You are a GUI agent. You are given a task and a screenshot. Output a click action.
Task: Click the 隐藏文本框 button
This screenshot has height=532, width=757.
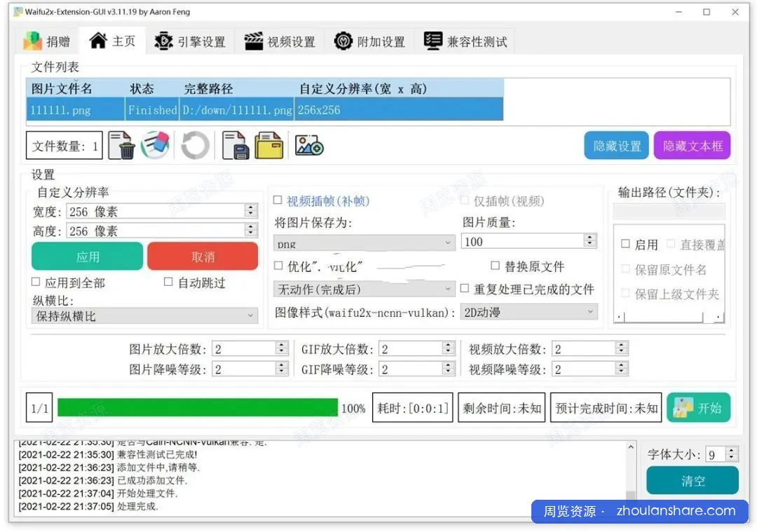tap(692, 145)
